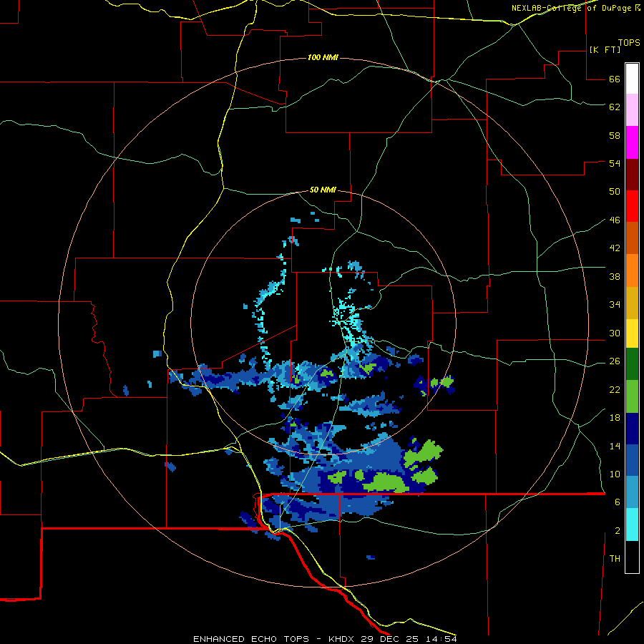Click the "KHDX" station identifier
This screenshot has width=644, height=644.
click(x=342, y=639)
